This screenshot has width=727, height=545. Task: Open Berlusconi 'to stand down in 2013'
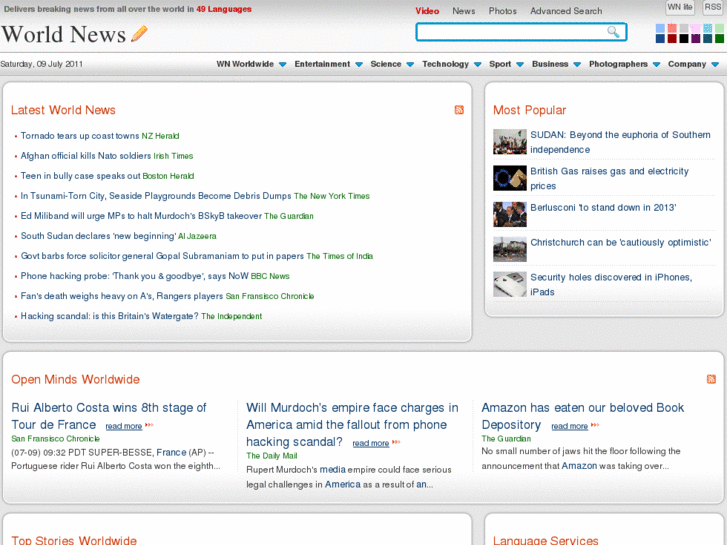603,207
